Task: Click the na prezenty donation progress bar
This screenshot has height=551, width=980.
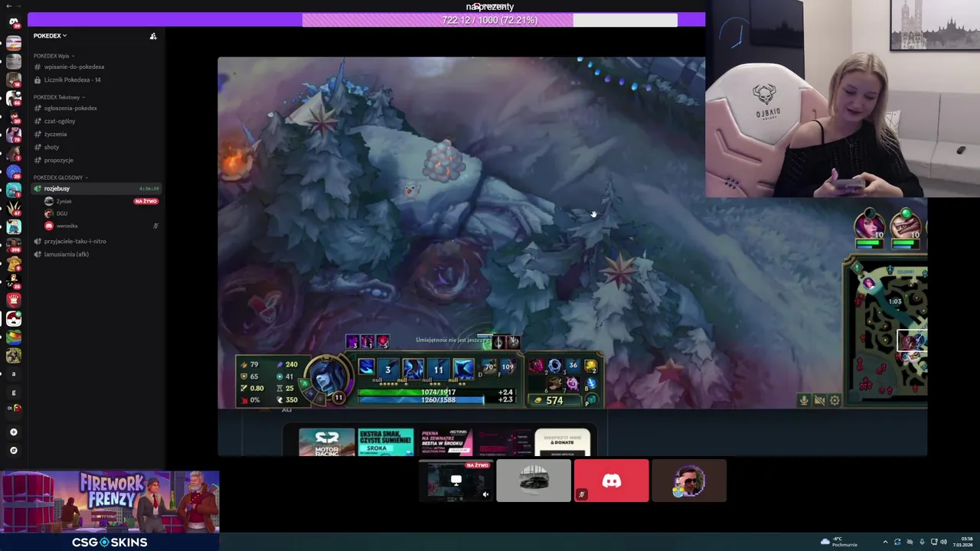Action: pyautogui.click(x=490, y=20)
